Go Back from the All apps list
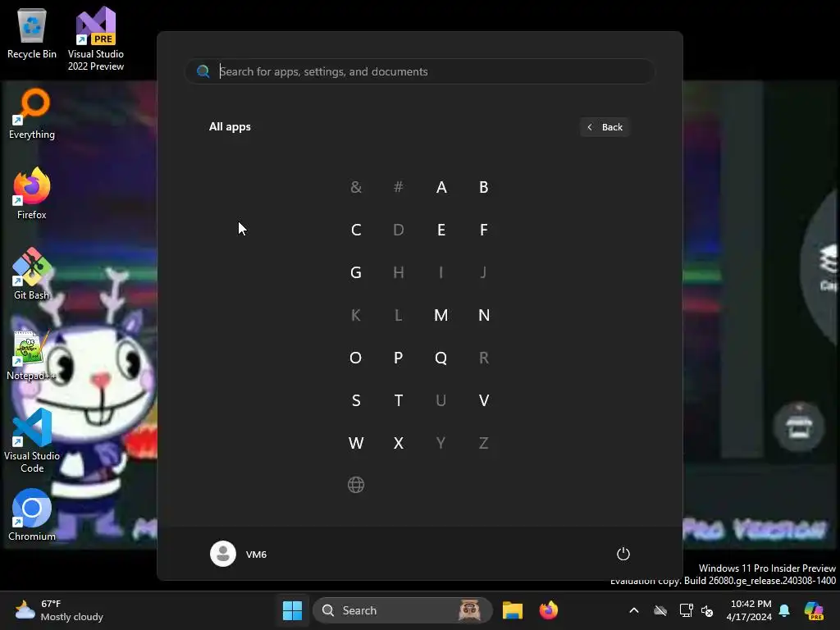This screenshot has width=840, height=630. point(605,127)
